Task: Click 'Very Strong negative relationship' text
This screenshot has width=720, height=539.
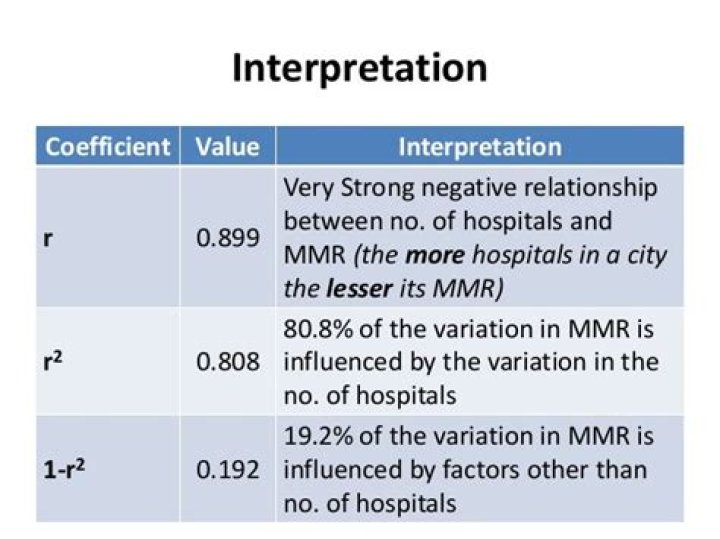Action: coord(470,188)
